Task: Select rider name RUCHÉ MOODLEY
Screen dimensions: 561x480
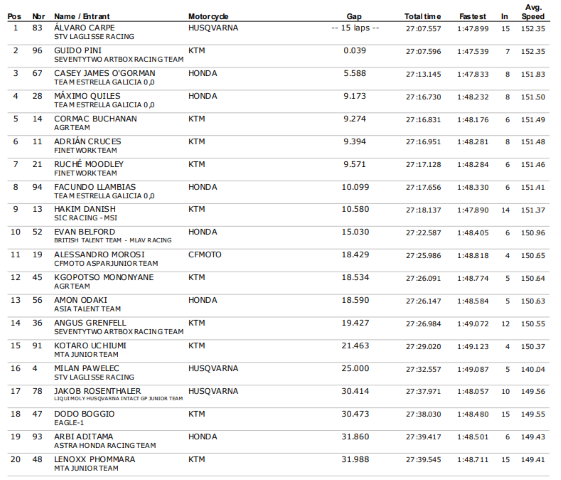Action: pyautogui.click(x=89, y=164)
